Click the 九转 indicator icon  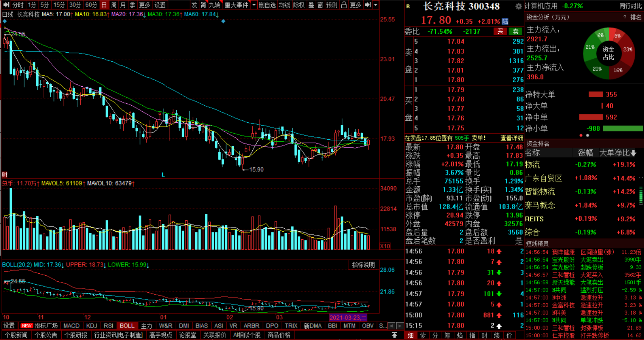[215, 5]
